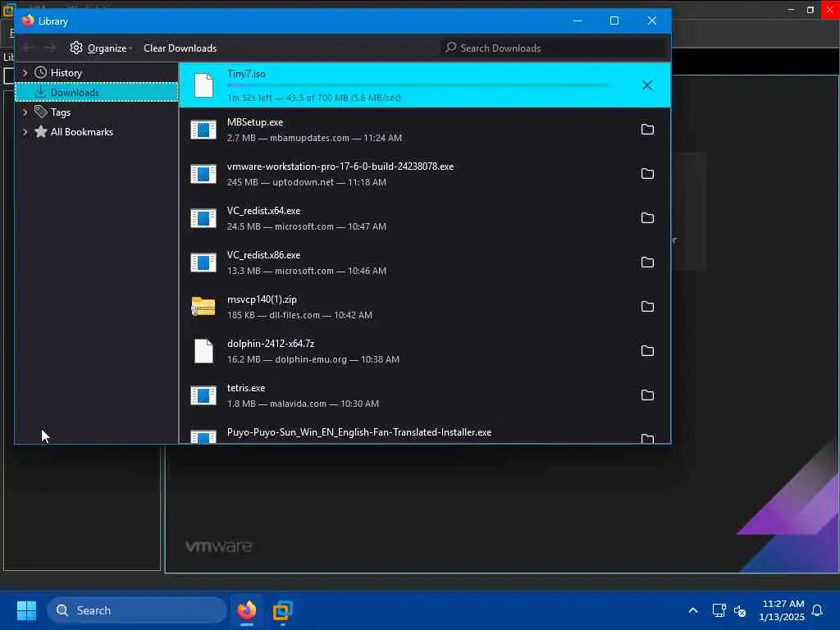Focus the Search Downloads field

[554, 48]
